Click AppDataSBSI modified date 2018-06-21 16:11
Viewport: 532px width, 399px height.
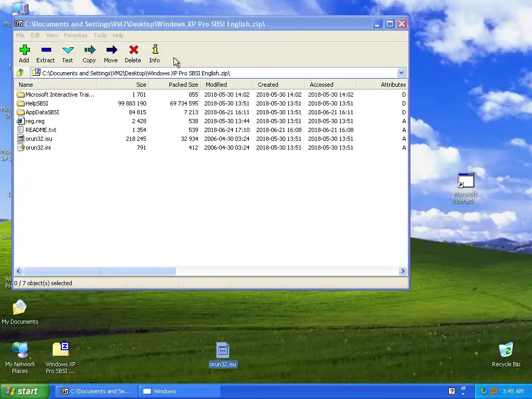pyautogui.click(x=227, y=112)
